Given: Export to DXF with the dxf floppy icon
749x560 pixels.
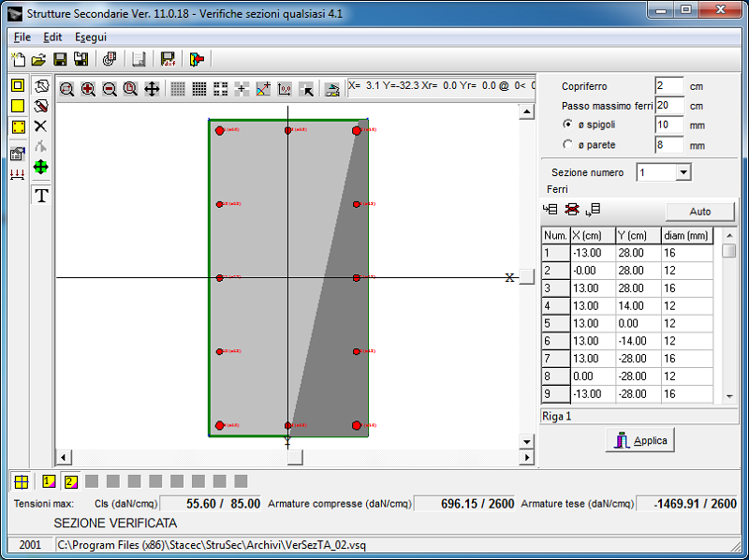Looking at the screenshot, I should coord(169,59).
